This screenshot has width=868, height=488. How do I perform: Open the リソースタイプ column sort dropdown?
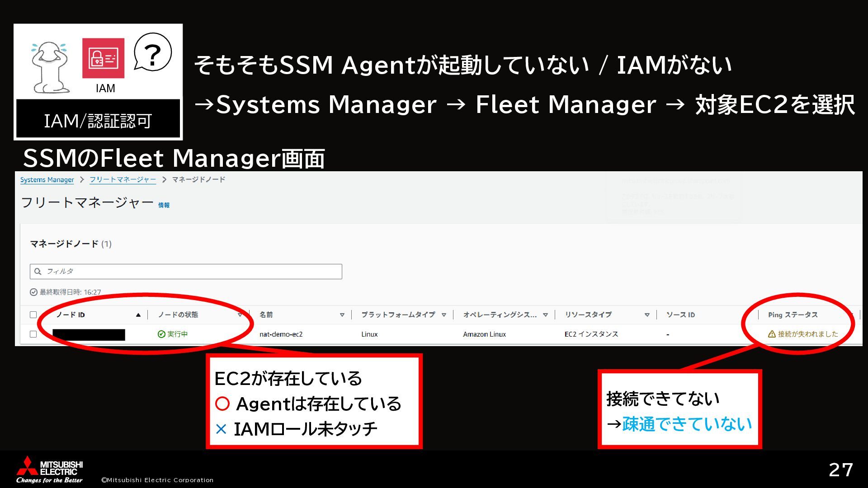click(x=647, y=315)
